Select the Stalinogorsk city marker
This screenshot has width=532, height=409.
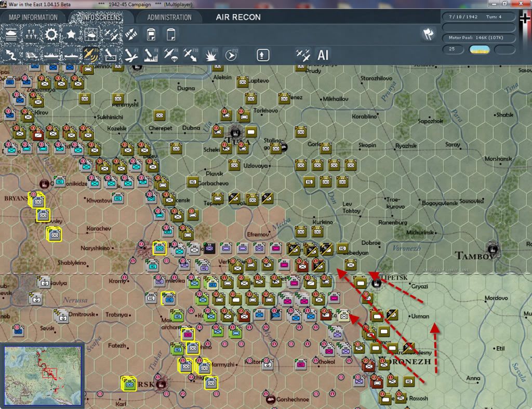point(284,147)
